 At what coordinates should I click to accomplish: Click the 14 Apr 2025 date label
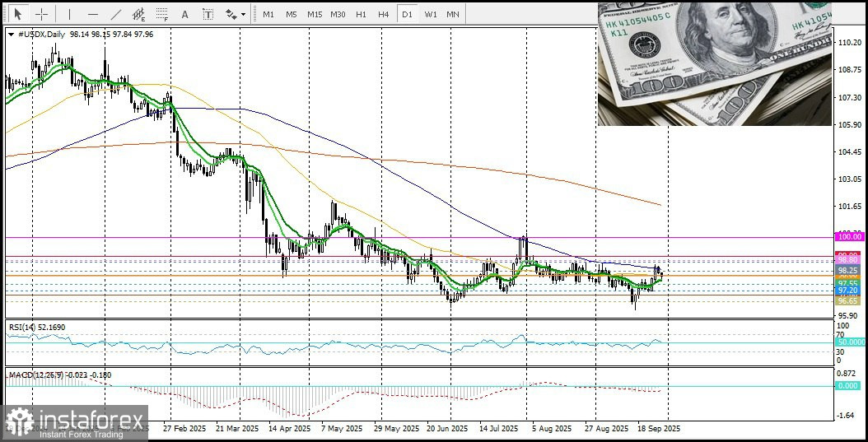(290, 428)
